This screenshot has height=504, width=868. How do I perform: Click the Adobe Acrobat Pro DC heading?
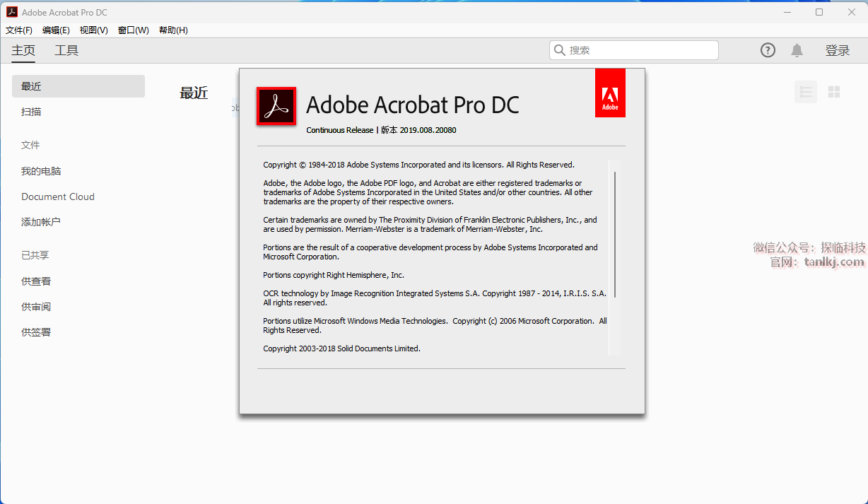413,105
